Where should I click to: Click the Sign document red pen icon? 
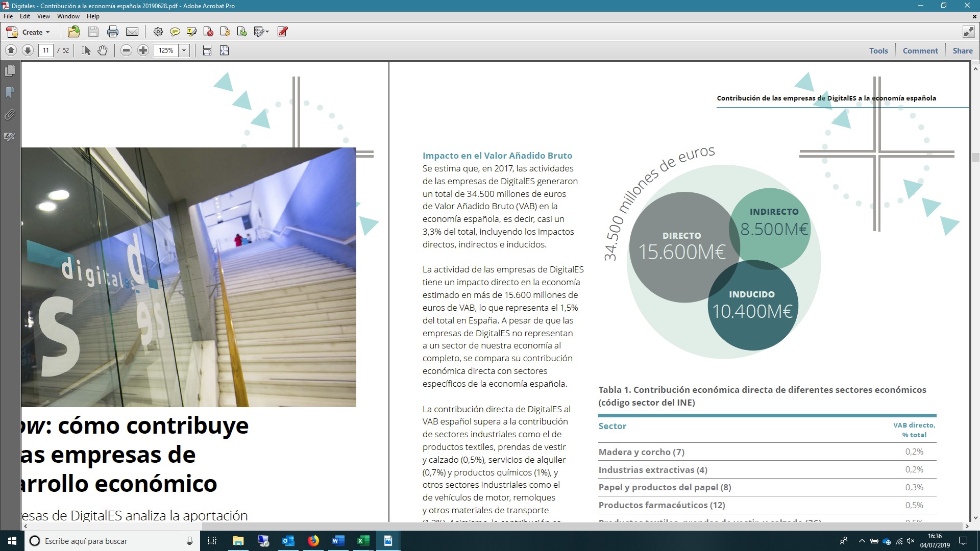[283, 32]
